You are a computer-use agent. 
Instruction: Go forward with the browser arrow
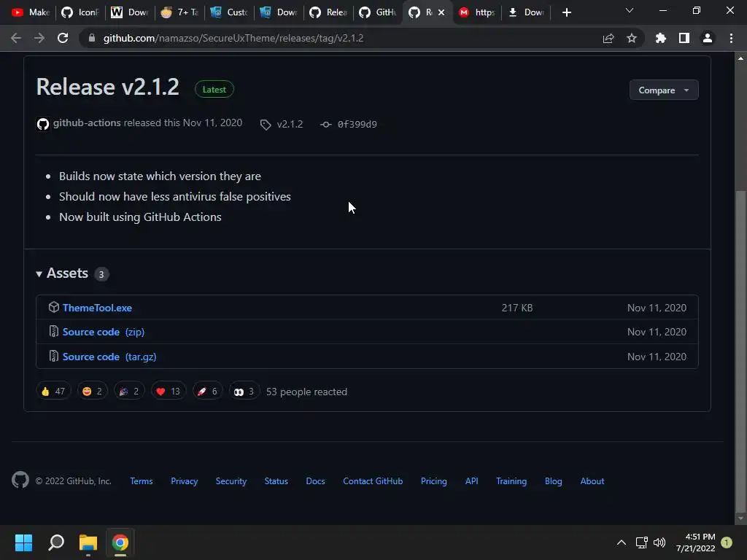click(39, 38)
